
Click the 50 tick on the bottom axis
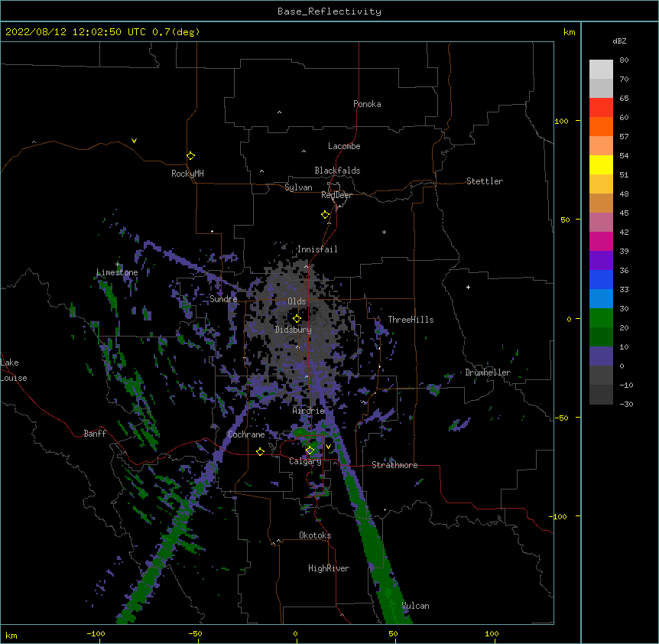[x=393, y=633]
